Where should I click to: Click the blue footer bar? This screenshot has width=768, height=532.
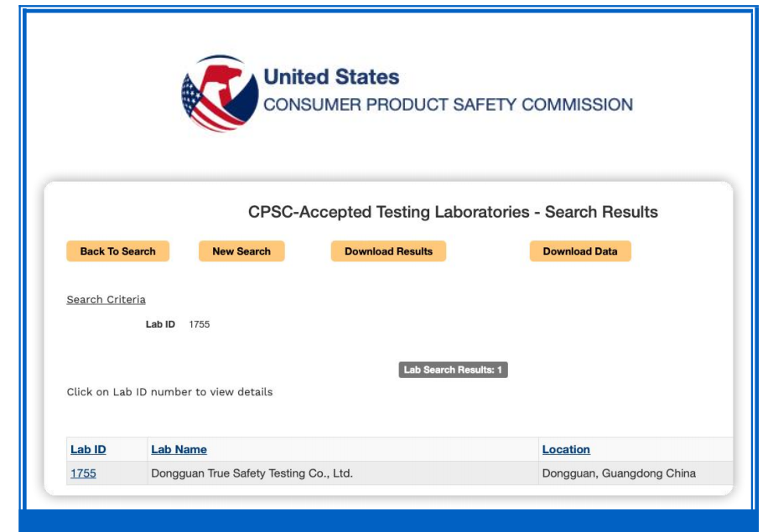click(384, 519)
